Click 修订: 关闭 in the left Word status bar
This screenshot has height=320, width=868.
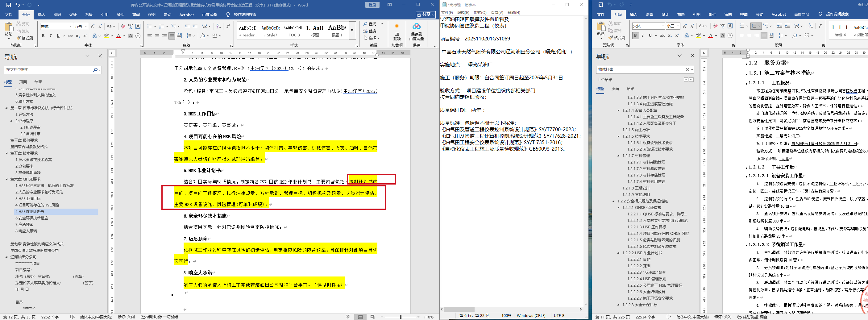pyautogui.click(x=127, y=317)
